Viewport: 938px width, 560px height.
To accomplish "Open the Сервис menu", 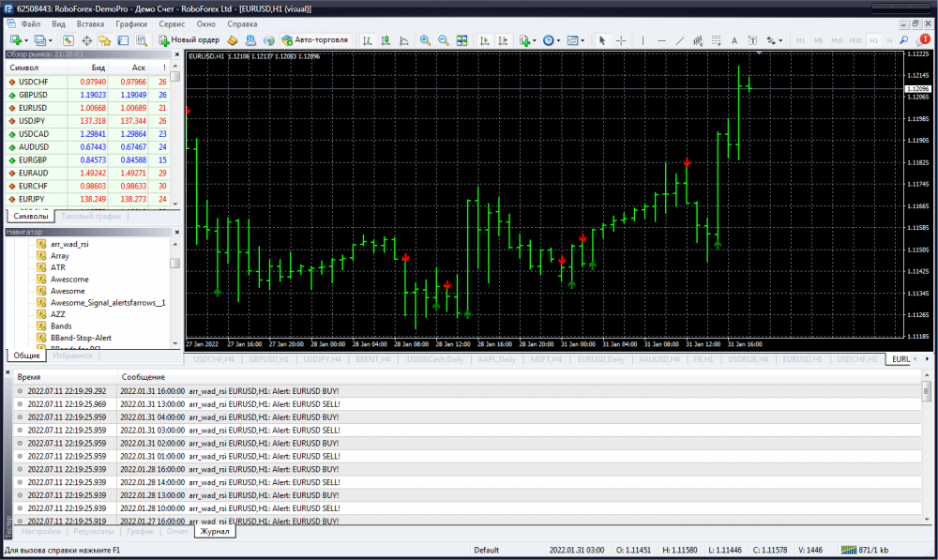I will [172, 24].
